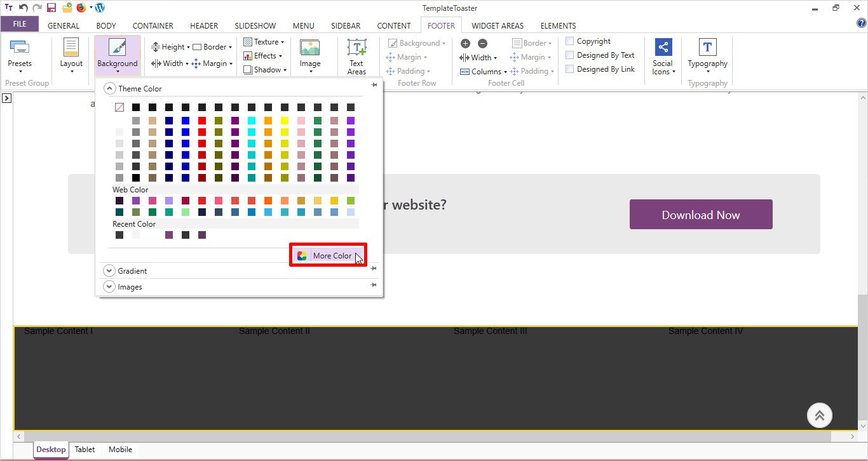Enable the Copyright checkbox
The width and height of the screenshot is (868, 461).
coord(570,41)
